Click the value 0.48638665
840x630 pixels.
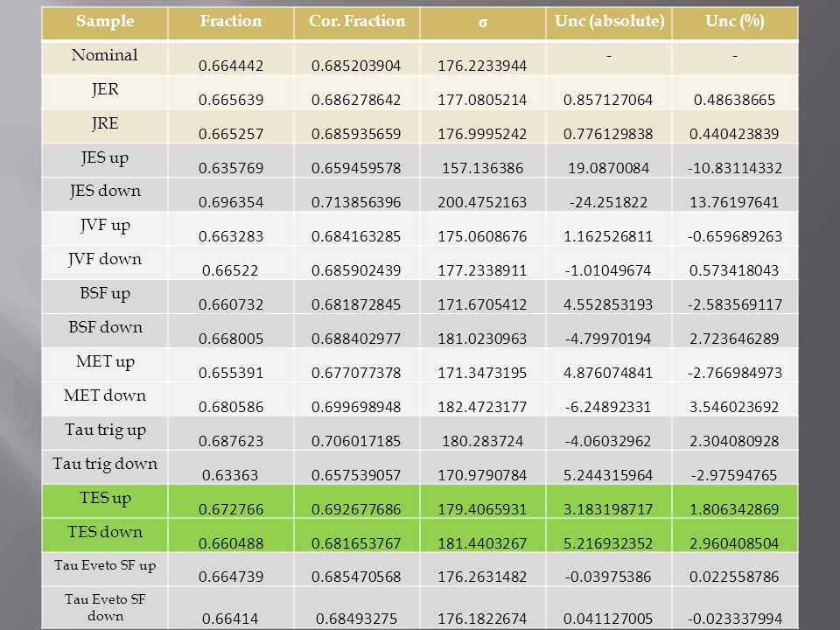(734, 100)
